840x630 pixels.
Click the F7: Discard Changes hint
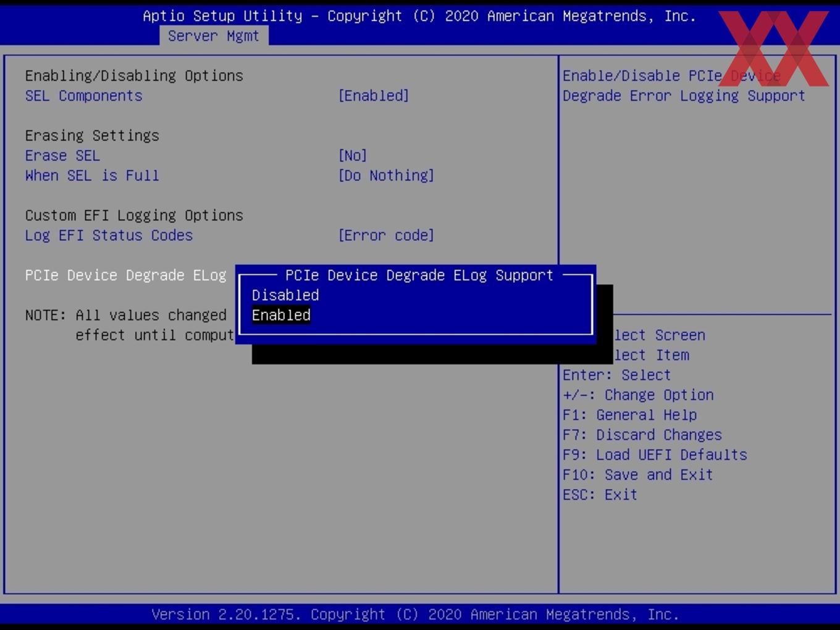click(642, 435)
